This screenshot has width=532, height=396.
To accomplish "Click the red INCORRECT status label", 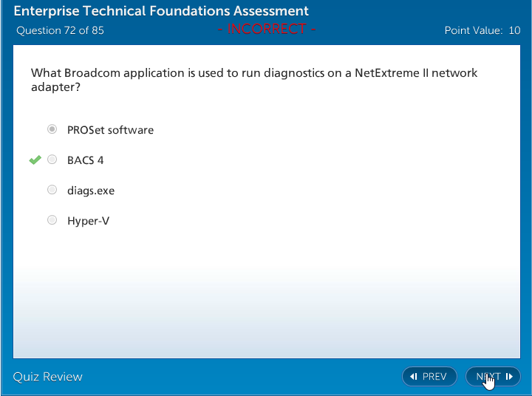I will click(x=267, y=30).
